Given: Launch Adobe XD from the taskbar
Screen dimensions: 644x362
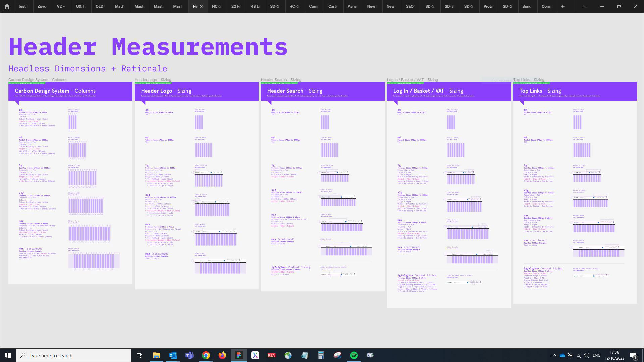Looking at the screenshot, I should (x=255, y=355).
